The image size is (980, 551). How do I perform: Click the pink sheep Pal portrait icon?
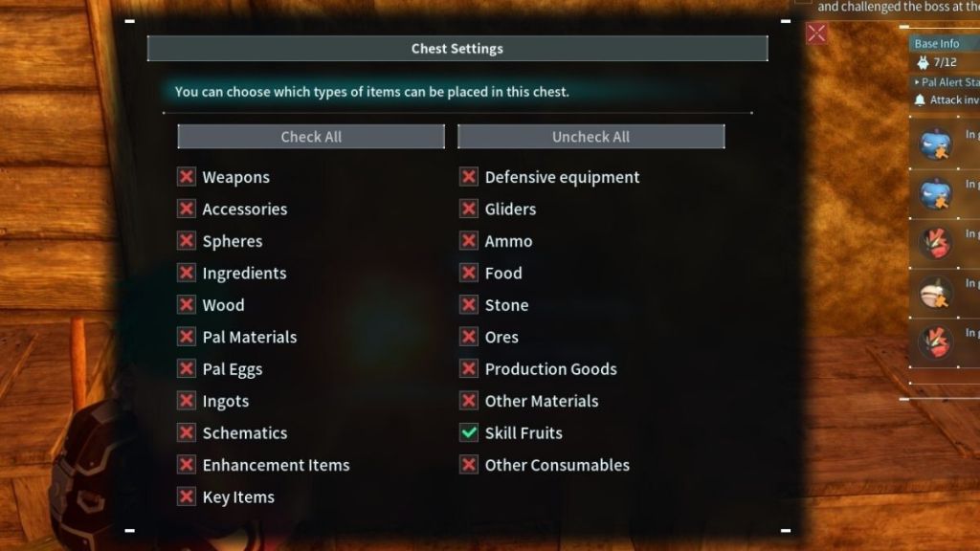[935, 293]
